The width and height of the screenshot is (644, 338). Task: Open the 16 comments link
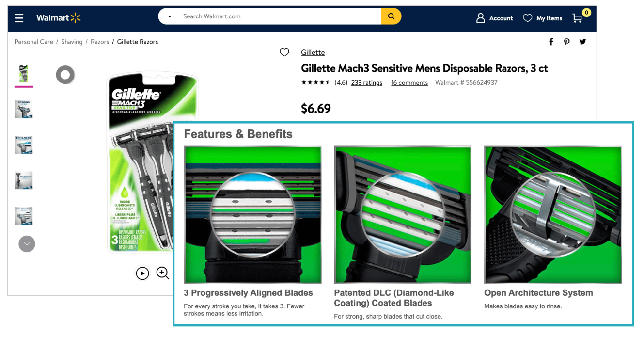tap(409, 83)
